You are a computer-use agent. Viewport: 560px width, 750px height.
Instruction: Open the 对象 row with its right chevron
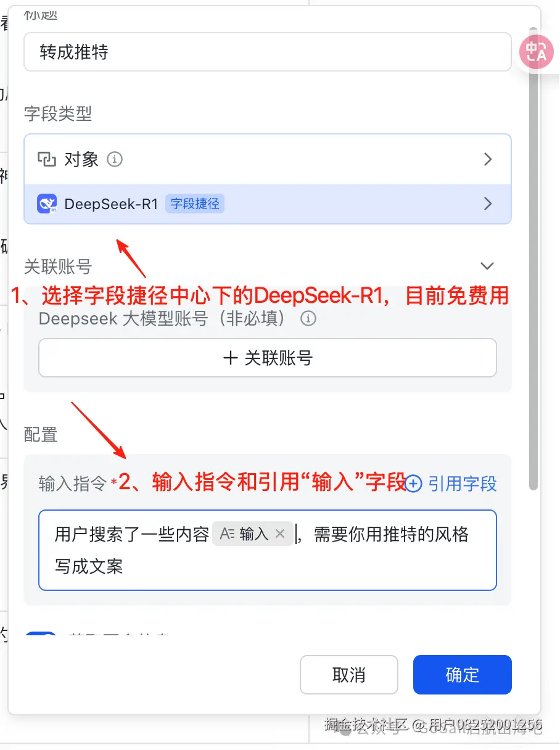pos(488,160)
